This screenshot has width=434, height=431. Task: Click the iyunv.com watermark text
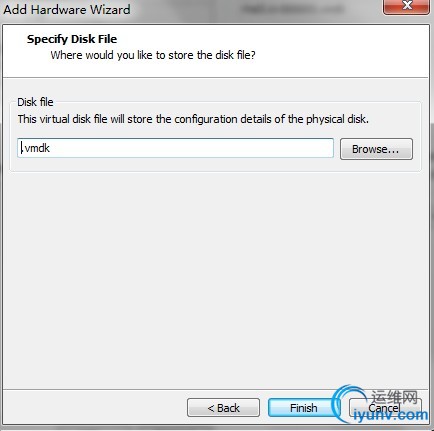coord(390,415)
